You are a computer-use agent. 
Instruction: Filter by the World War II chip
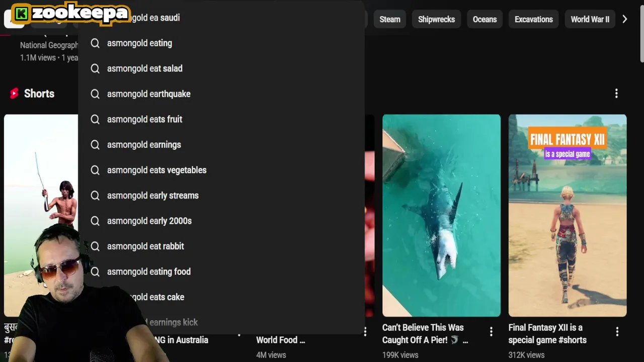[590, 19]
